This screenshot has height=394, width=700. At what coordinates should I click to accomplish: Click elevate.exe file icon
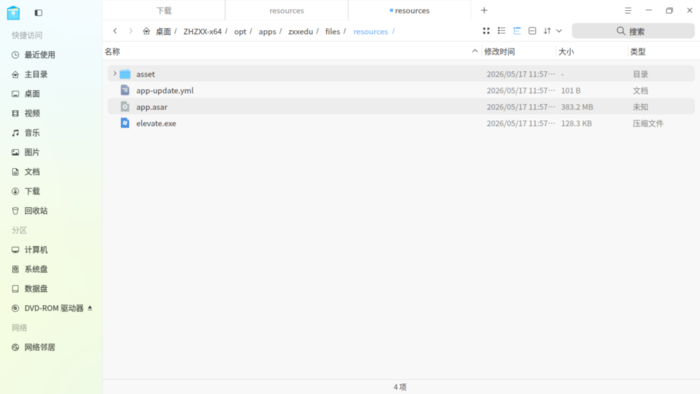(x=125, y=123)
